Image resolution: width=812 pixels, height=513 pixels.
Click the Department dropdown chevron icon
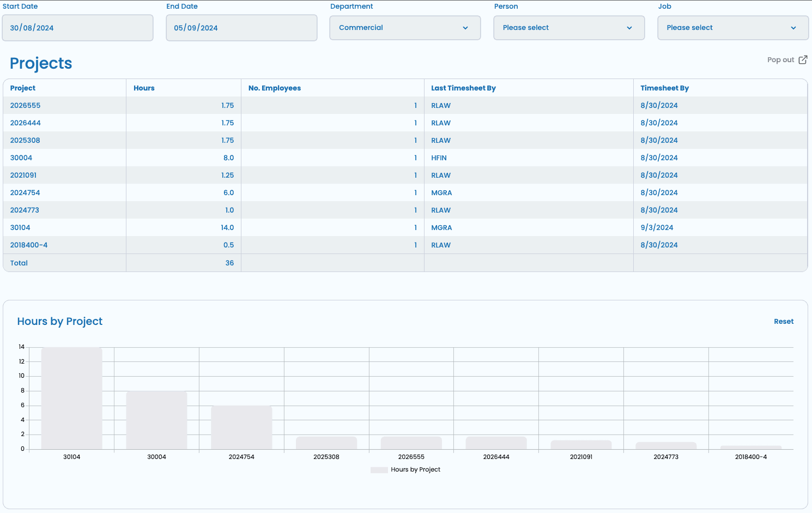click(x=465, y=27)
